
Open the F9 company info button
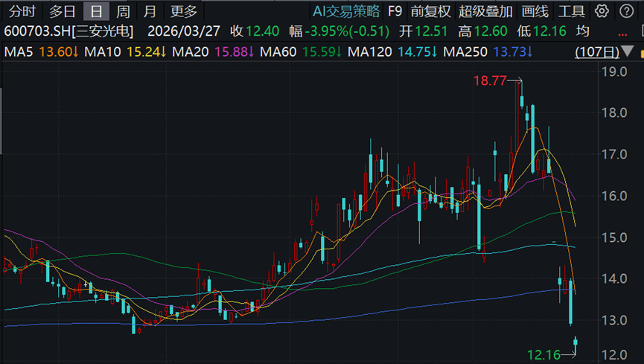[x=395, y=11]
